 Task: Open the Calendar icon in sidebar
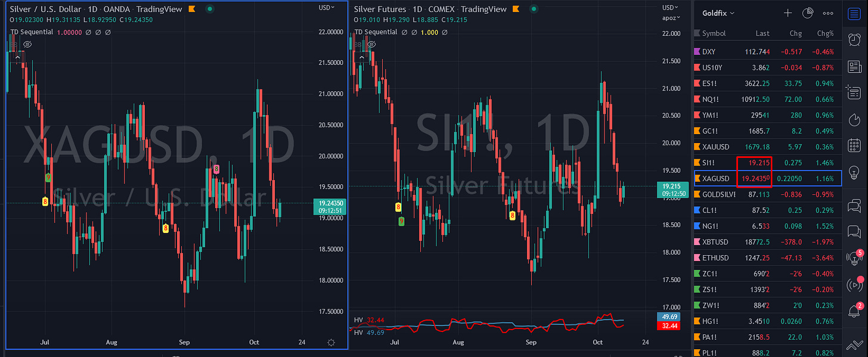854,146
